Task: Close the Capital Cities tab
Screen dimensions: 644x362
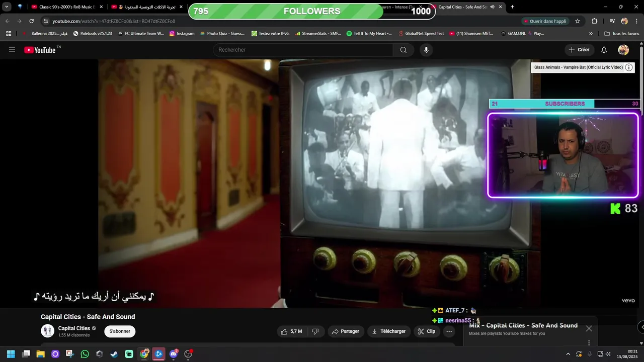Action: pos(500,7)
